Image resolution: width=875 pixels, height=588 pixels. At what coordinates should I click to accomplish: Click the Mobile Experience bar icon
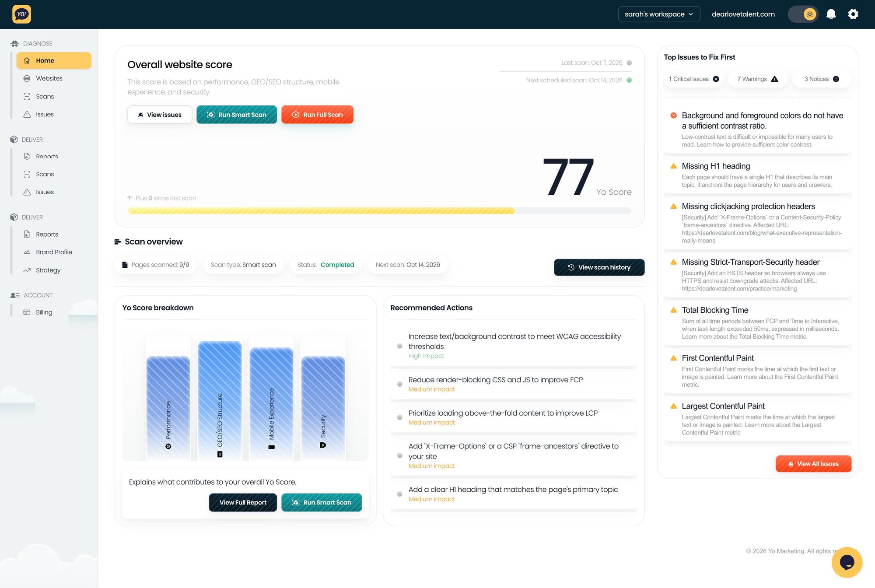271,447
